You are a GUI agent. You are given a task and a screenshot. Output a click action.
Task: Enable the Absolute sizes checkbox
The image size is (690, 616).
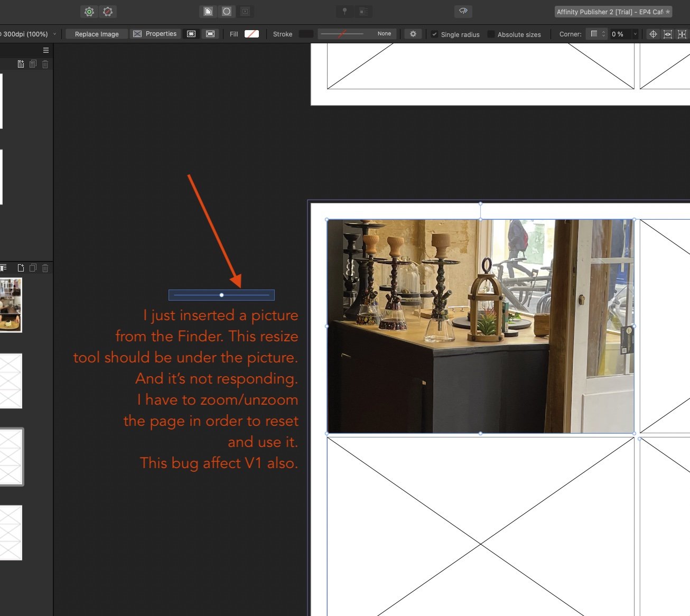(x=491, y=34)
